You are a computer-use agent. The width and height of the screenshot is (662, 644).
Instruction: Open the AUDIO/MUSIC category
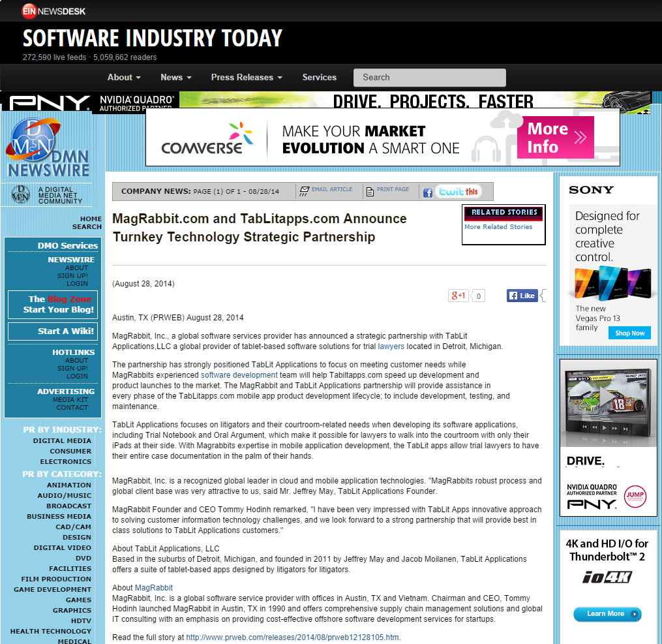64,495
